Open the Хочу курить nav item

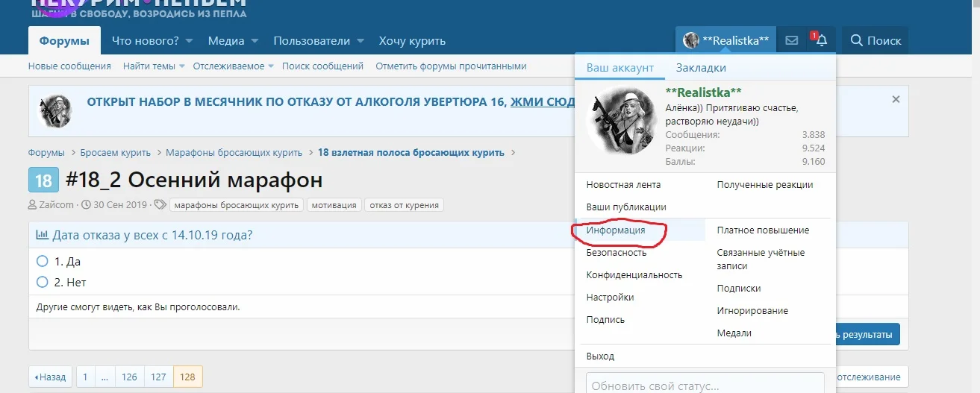point(412,41)
